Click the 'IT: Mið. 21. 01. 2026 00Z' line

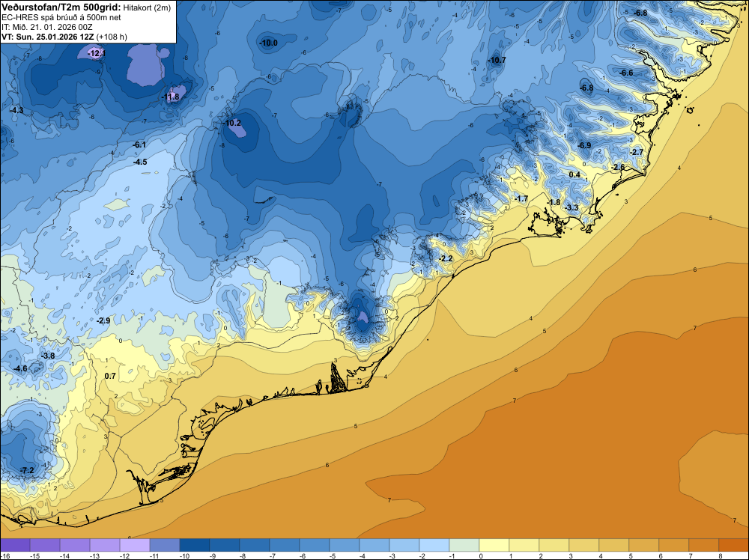pos(46,27)
